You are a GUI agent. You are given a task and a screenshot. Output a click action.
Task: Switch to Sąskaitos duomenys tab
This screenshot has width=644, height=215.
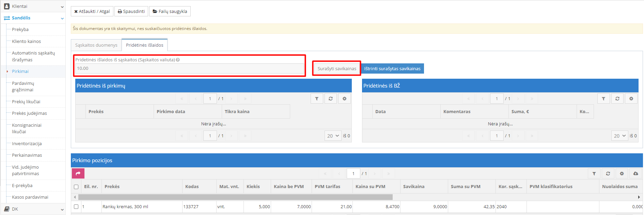point(96,45)
